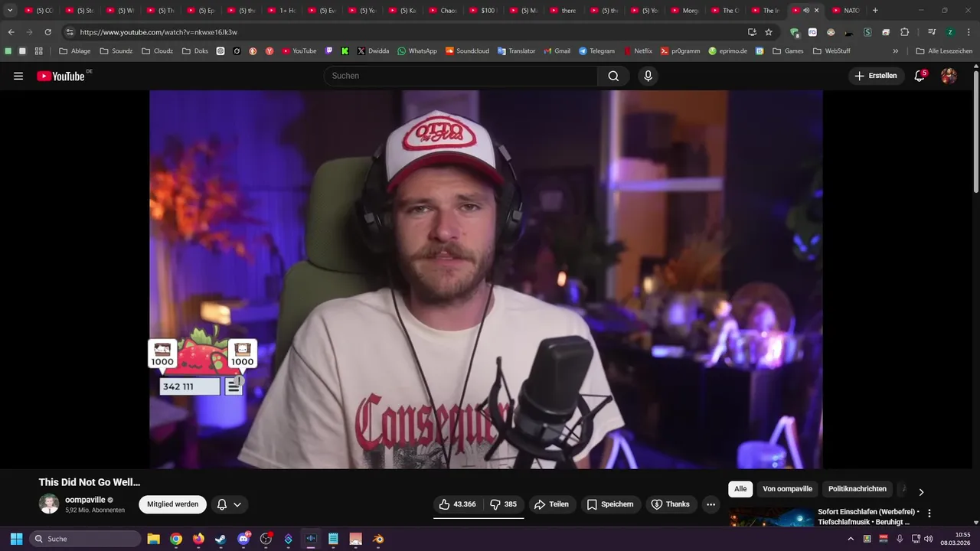This screenshot has height=551, width=980.
Task: Show hidden system tray icons
Action: (x=850, y=539)
